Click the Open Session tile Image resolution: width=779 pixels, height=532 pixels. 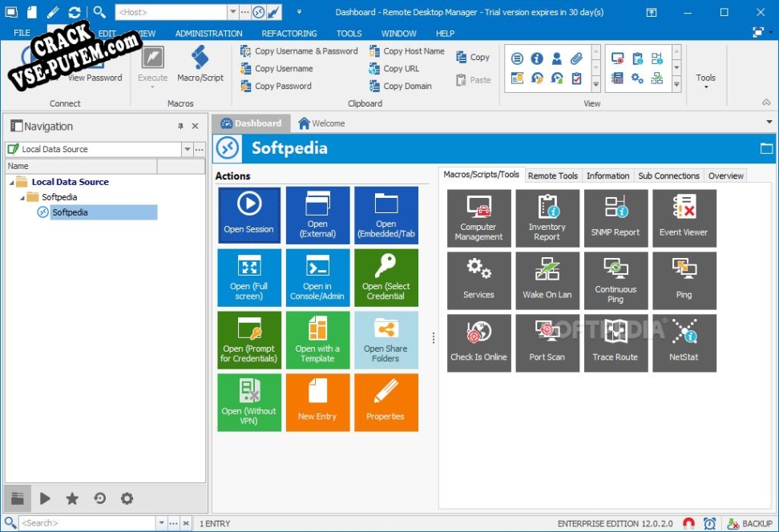pyautogui.click(x=248, y=215)
